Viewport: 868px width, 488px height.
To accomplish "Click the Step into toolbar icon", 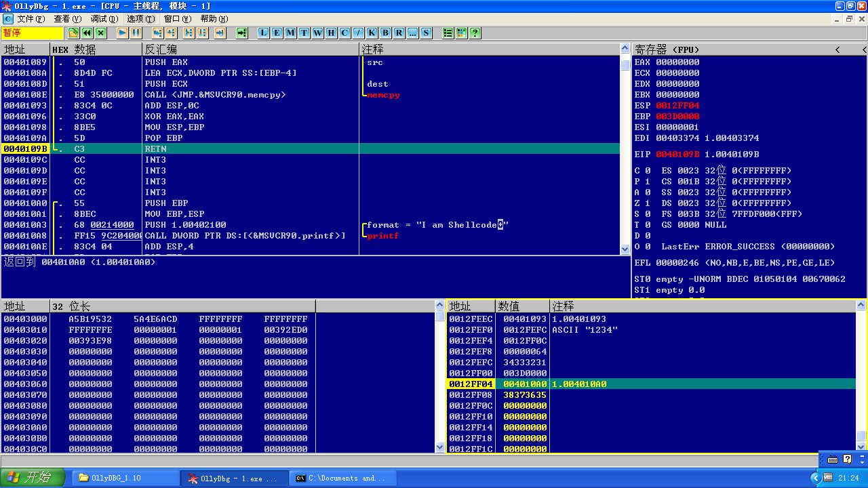I will click(158, 33).
